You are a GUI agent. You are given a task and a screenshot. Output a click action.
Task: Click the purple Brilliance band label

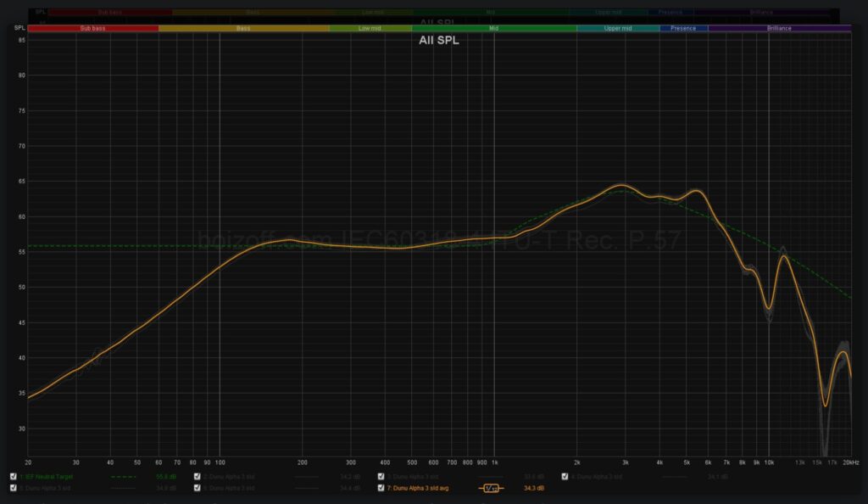(779, 28)
